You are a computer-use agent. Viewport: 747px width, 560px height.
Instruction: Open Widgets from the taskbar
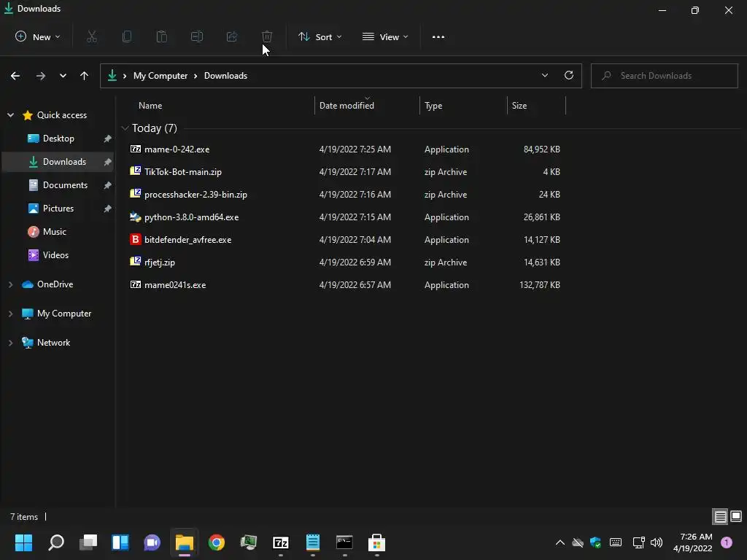[120, 542]
